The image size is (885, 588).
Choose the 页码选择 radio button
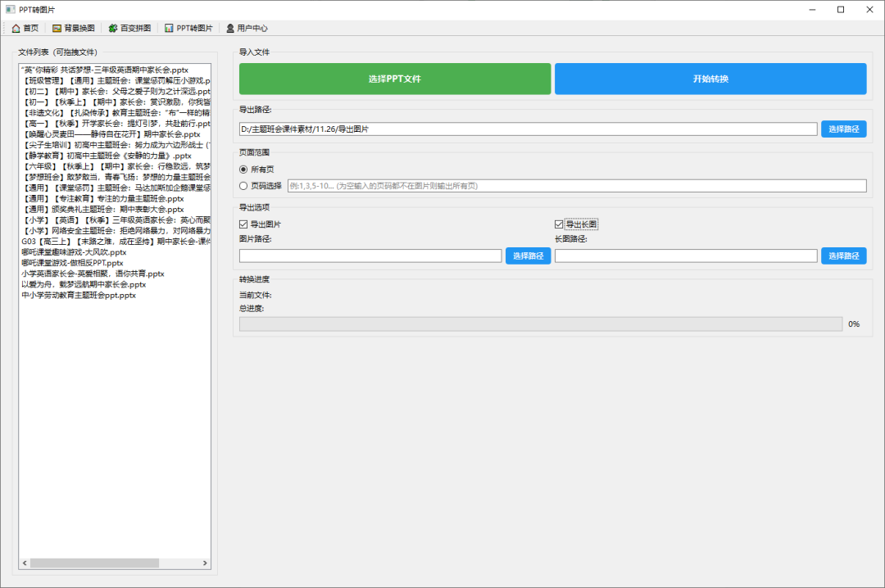click(243, 186)
